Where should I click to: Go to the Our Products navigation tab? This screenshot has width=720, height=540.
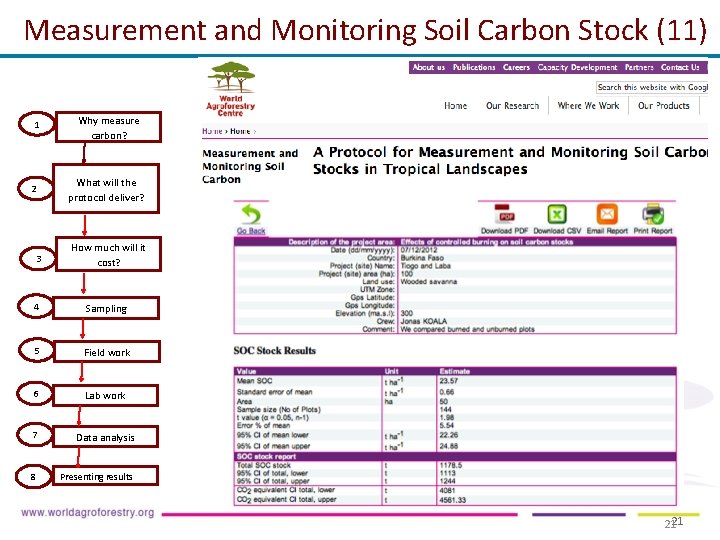tap(664, 106)
